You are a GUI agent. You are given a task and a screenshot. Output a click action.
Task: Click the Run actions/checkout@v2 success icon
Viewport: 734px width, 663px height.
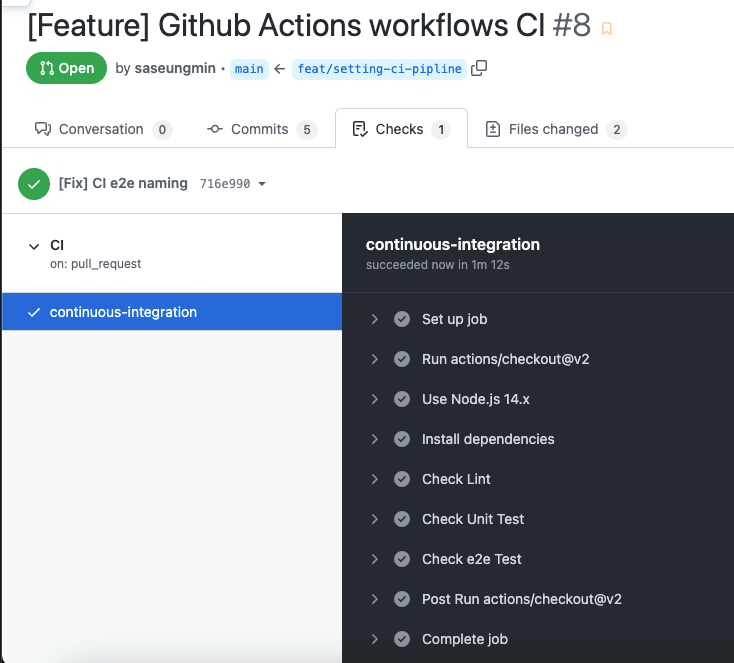402,359
